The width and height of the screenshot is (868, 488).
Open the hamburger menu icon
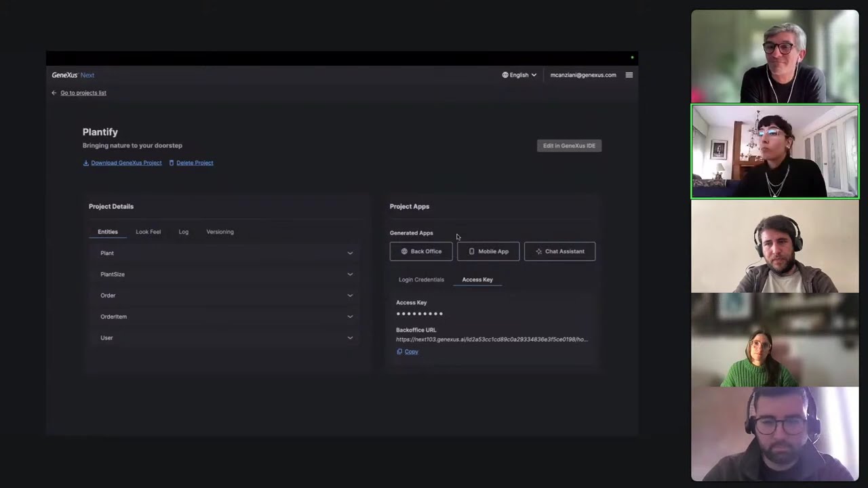pos(629,75)
